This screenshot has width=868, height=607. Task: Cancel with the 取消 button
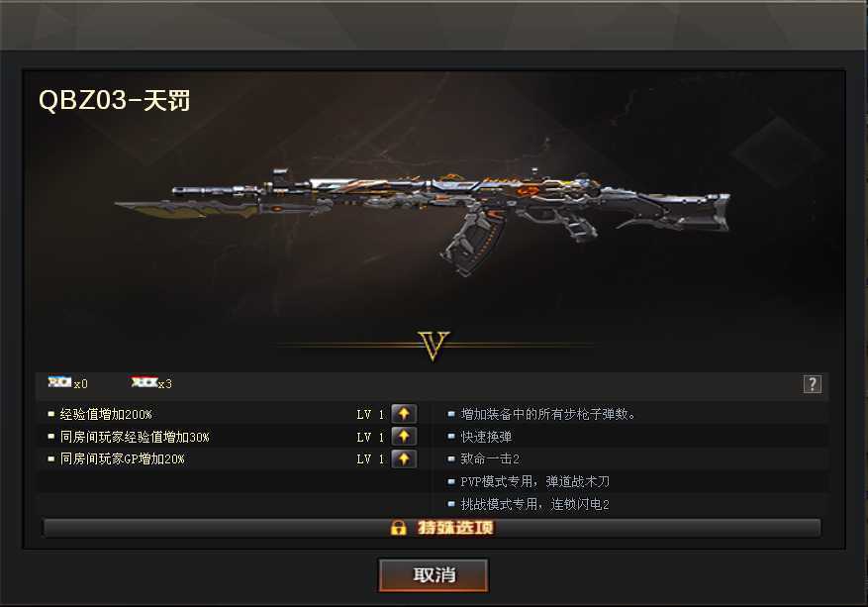click(434, 575)
